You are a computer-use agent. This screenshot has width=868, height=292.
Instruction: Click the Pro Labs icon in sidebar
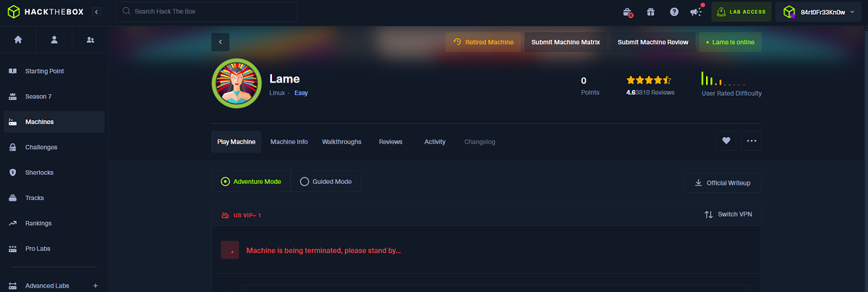(x=12, y=249)
